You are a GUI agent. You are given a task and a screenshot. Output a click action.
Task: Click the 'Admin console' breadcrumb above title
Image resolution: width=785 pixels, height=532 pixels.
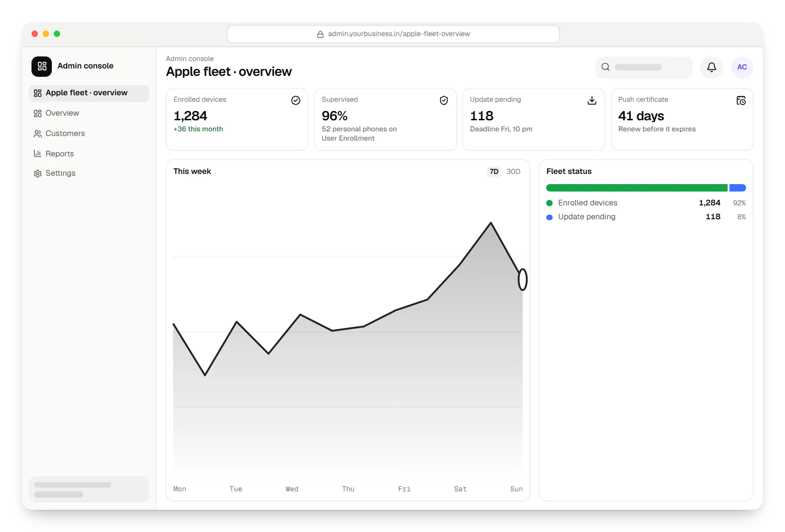190,59
